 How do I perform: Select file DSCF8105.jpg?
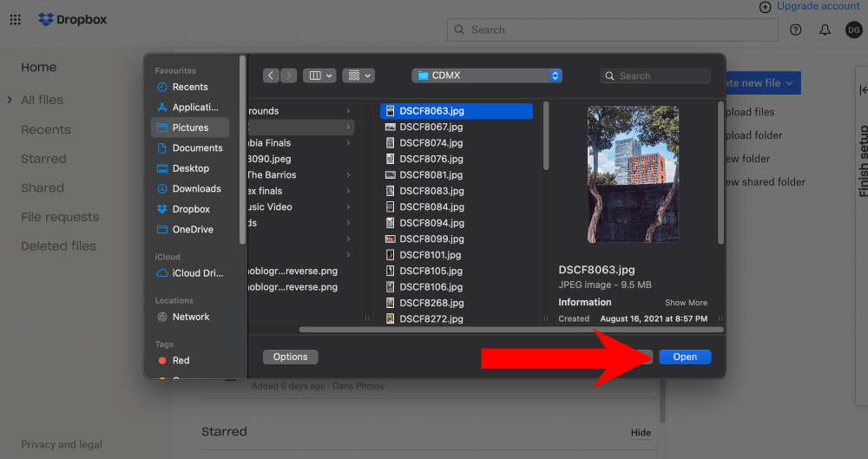coord(457,272)
